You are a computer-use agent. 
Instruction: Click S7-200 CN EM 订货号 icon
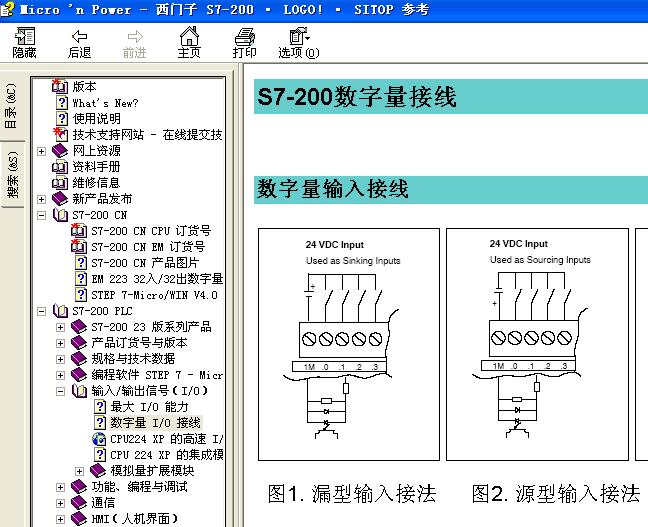[x=79, y=247]
